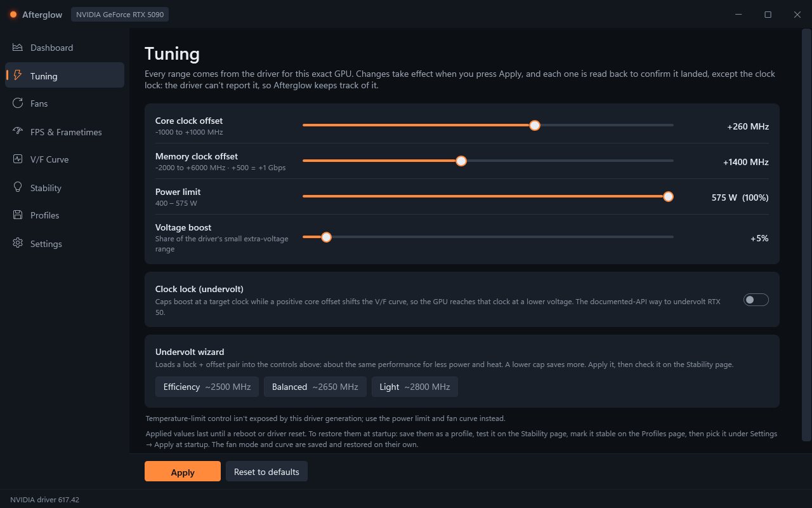Load Light ~2800 MHz undervolt preset
The image size is (812, 508).
pyautogui.click(x=415, y=387)
